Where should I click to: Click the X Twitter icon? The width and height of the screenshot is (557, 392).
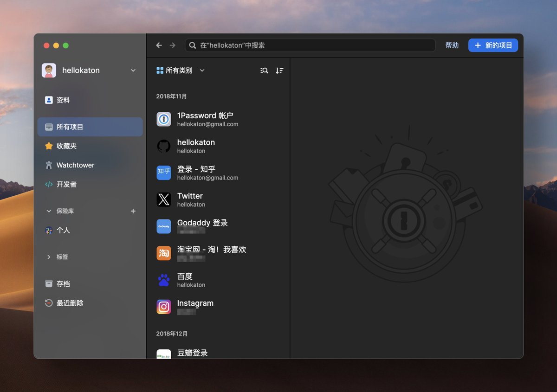tap(164, 199)
